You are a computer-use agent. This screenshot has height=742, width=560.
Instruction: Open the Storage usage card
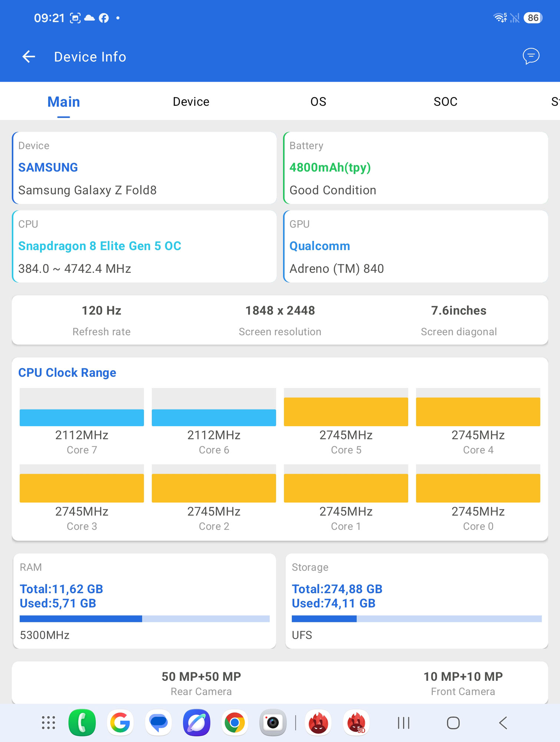click(417, 601)
